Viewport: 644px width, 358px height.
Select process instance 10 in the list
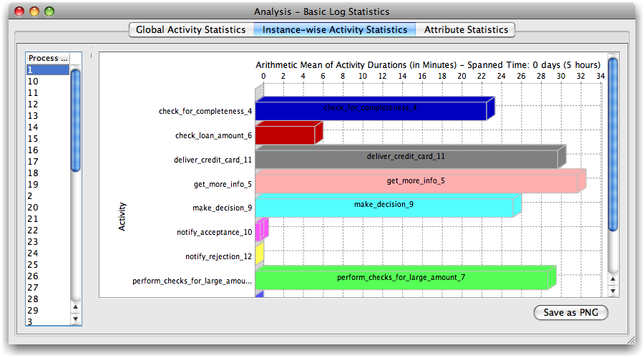click(x=33, y=82)
